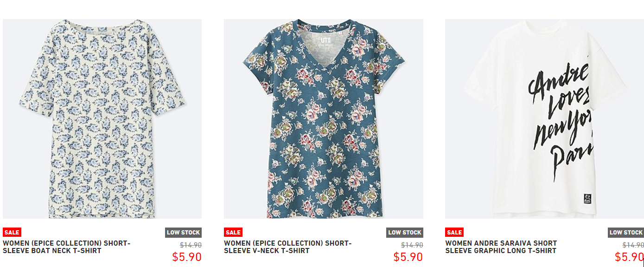644x267 pixels.
Task: Open the Epice Collection Short-Sleeve Boat Neck T-Shirt link
Action: click(x=67, y=247)
